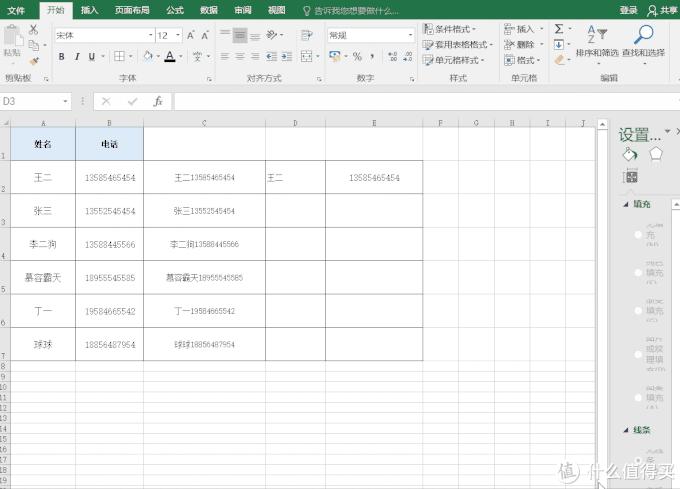Open the font size 12 dropdown
The image size is (680, 489).
pyautogui.click(x=178, y=36)
